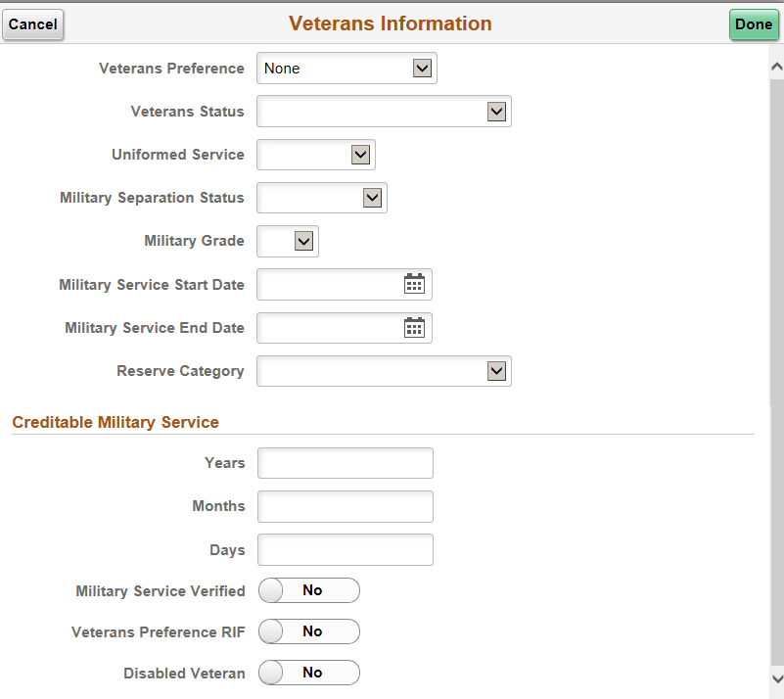
Task: Click the Reserve Category dropdown arrow
Action: [498, 370]
